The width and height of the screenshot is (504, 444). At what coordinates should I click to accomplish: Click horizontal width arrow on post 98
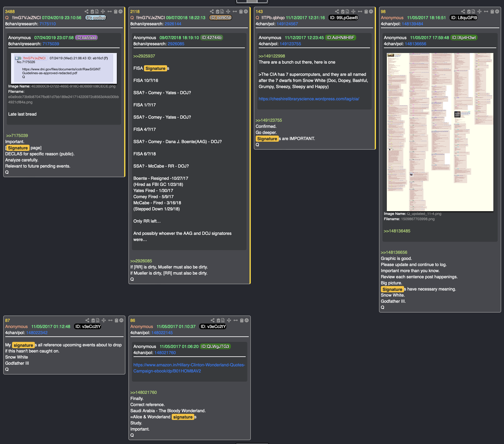(486, 12)
